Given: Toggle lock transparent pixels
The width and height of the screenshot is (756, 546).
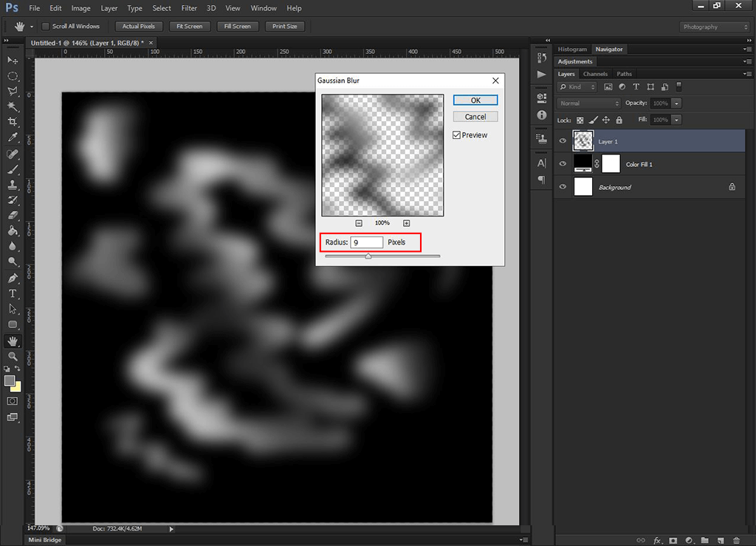Looking at the screenshot, I should [580, 120].
